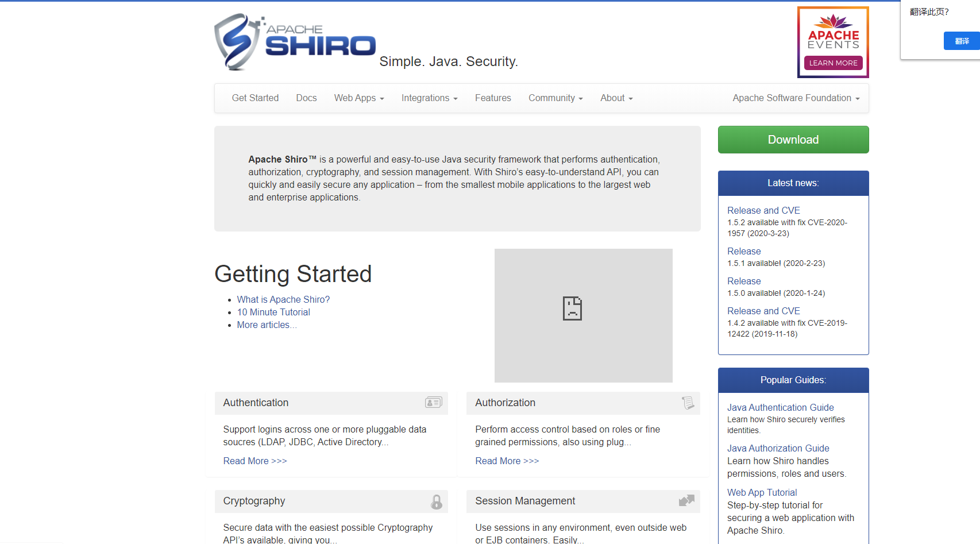Expand Apache Software Foundation dropdown
Viewport: 980px width, 544px height.
pos(796,98)
